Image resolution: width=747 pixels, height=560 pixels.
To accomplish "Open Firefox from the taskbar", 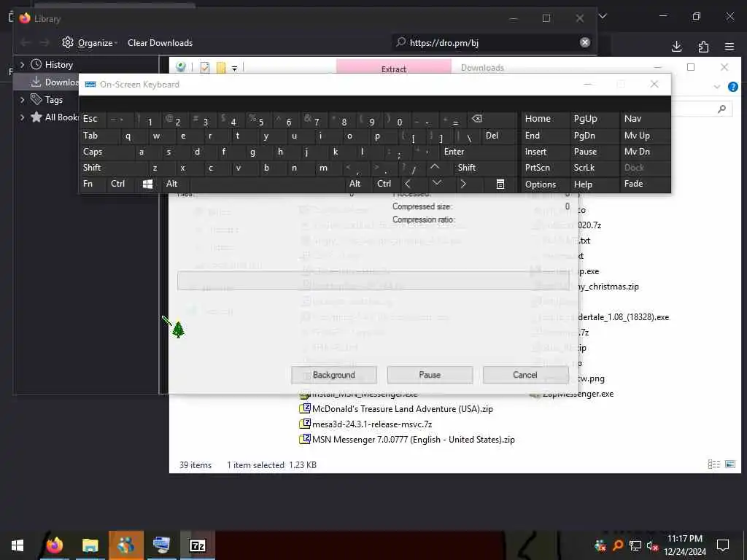I will pyautogui.click(x=54, y=545).
